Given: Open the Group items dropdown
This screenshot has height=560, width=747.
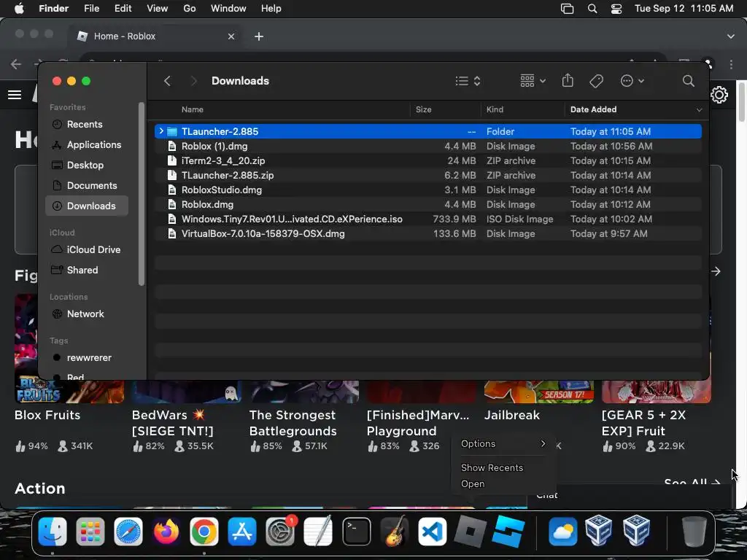Looking at the screenshot, I should [x=532, y=81].
